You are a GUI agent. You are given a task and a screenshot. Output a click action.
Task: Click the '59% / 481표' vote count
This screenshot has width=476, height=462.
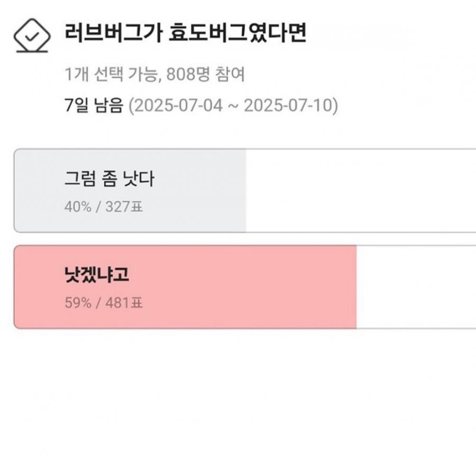[104, 303]
